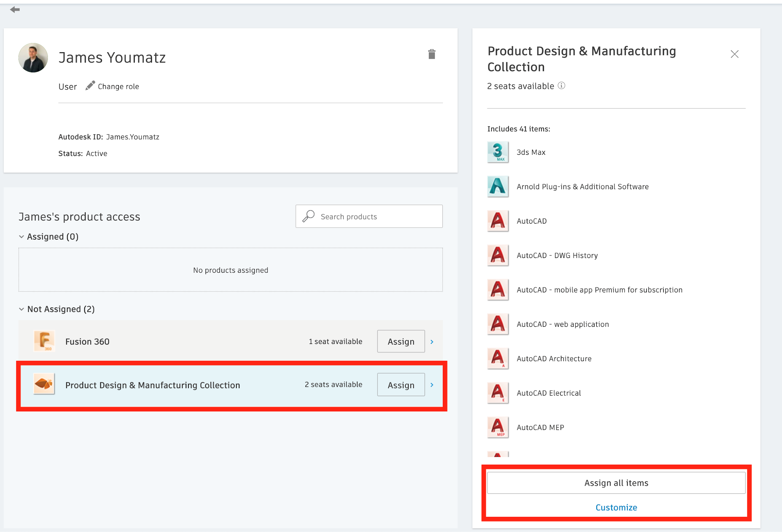Click the AutoCAD MEP product icon
The image size is (782, 532).
[x=498, y=427]
